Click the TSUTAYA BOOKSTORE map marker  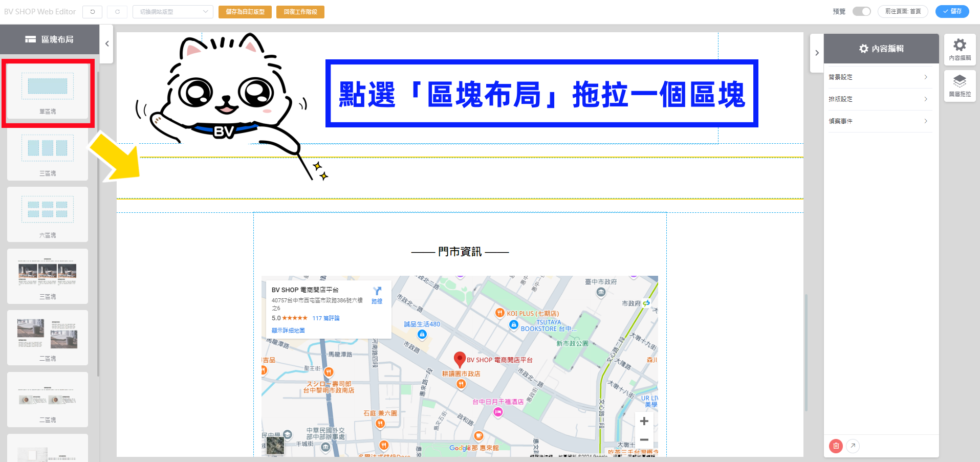(x=514, y=325)
